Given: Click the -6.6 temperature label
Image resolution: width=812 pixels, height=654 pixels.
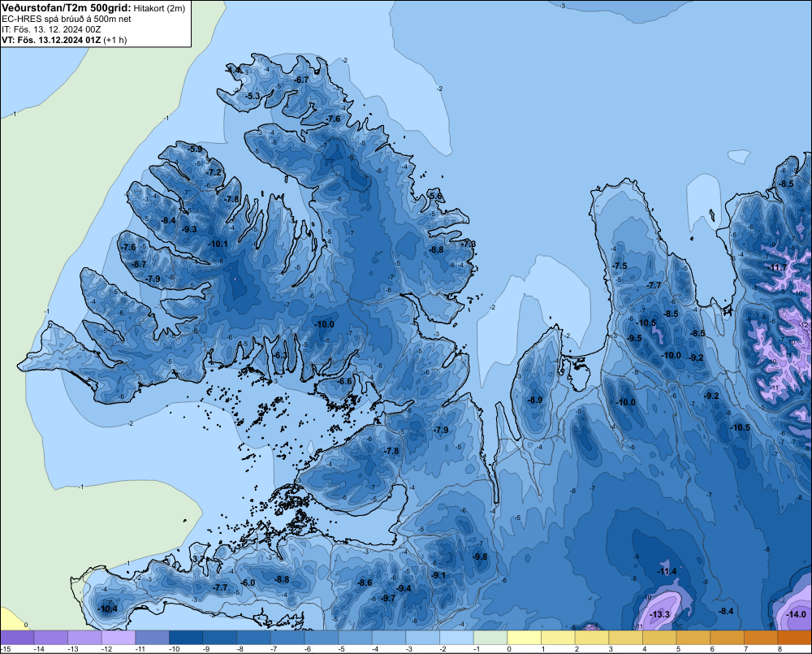Looking at the screenshot, I should click(x=345, y=381).
